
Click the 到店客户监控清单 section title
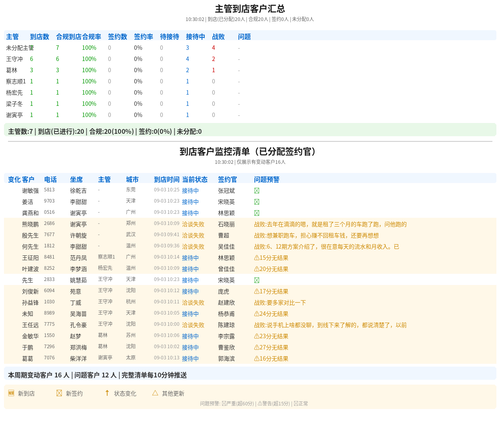tap(247, 152)
